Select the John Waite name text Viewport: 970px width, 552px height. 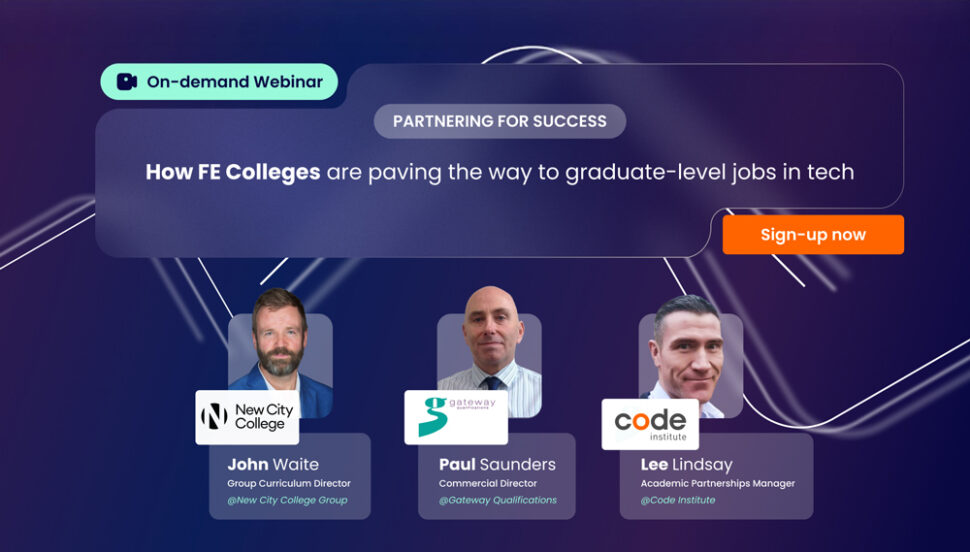click(273, 464)
